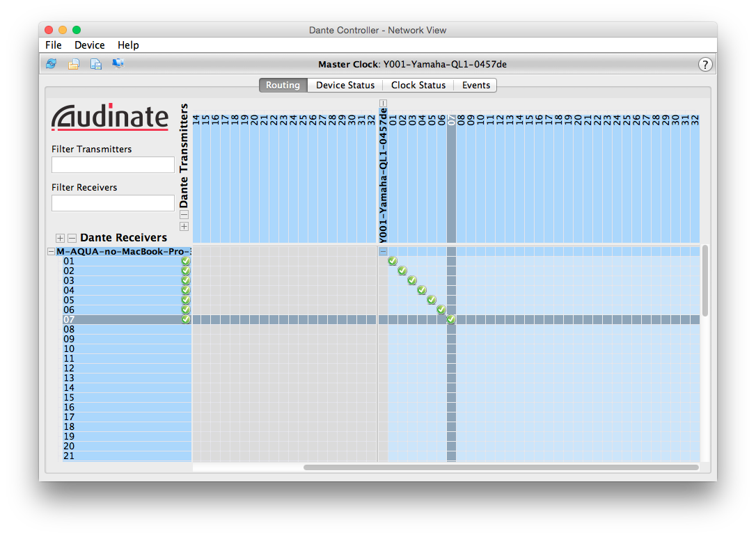Select the M-AQUA-no-MacBook-Pro receiver device name
The width and height of the screenshot is (756, 537).
[123, 251]
